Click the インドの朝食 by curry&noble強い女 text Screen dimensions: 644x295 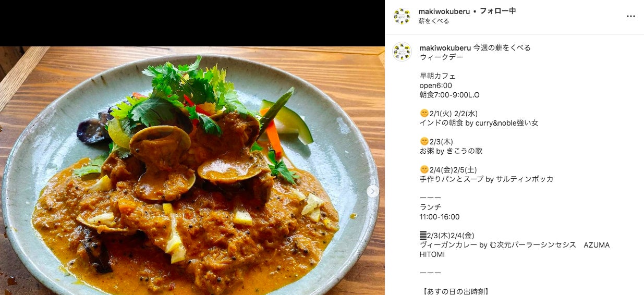[479, 123]
